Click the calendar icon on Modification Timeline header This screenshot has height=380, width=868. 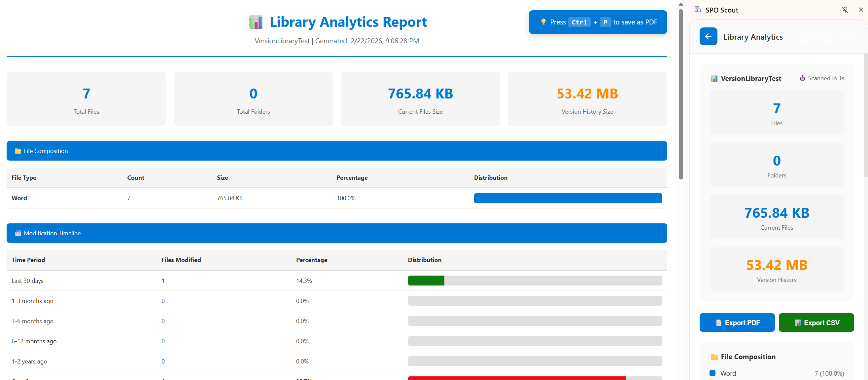pyautogui.click(x=18, y=233)
